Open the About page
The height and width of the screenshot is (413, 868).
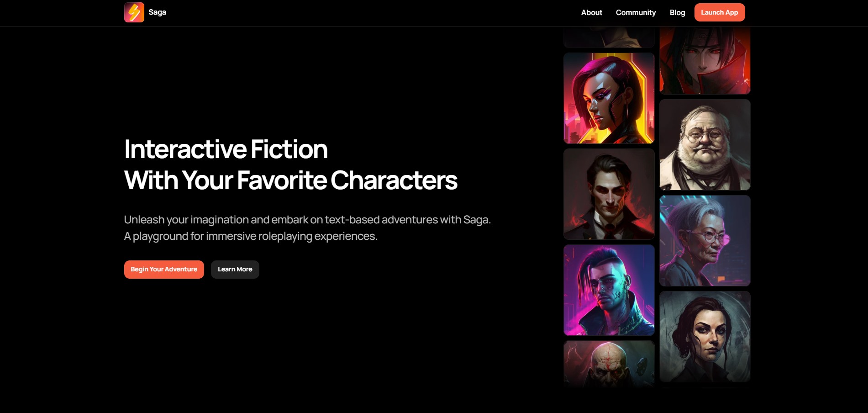pos(591,12)
